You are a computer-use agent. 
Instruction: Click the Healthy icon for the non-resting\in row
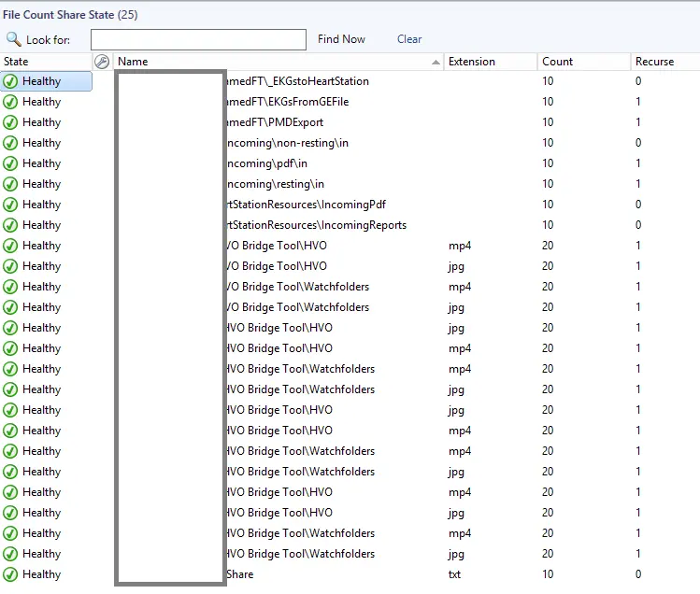(10, 143)
